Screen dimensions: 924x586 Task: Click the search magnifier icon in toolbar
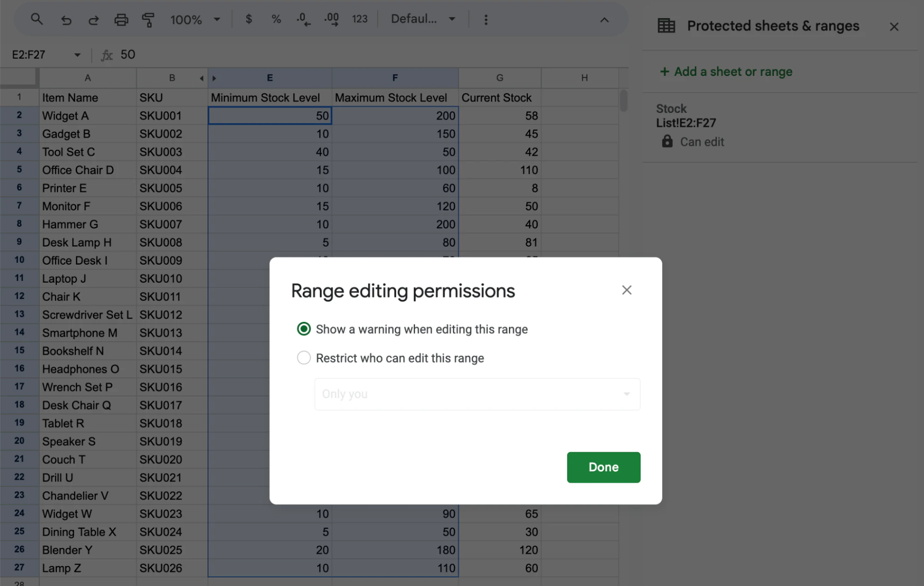37,19
